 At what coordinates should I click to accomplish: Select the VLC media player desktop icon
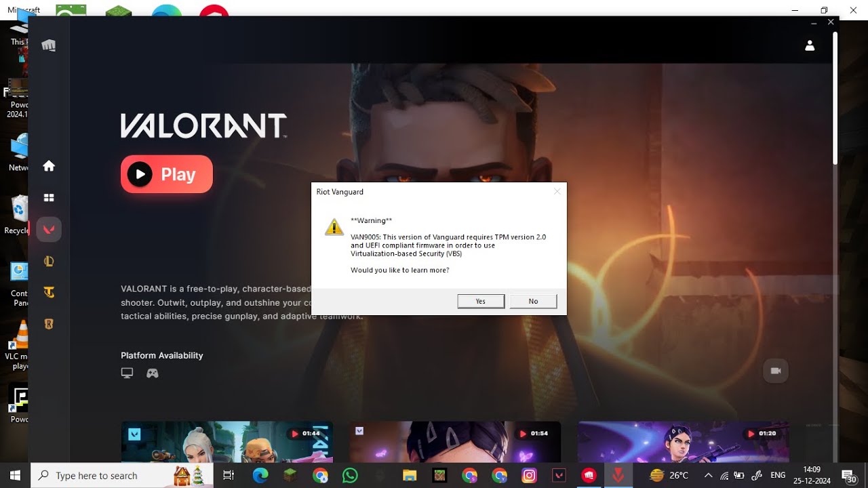click(x=18, y=346)
